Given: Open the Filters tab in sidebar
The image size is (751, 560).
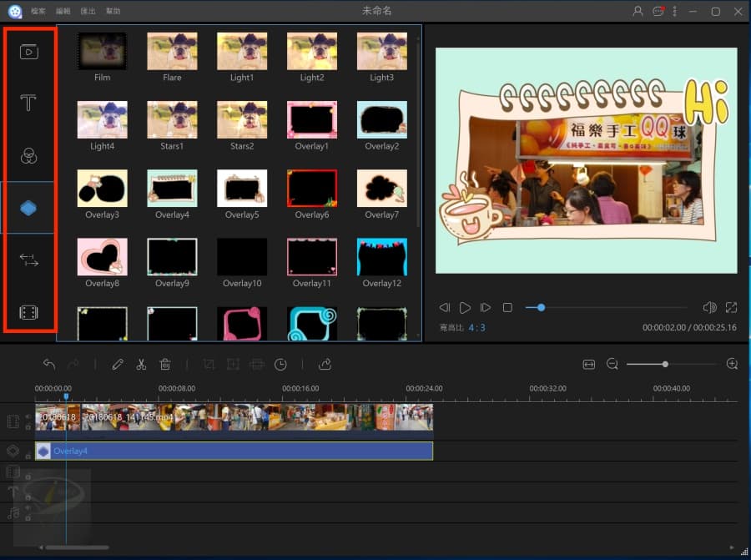Looking at the screenshot, I should 28,156.
